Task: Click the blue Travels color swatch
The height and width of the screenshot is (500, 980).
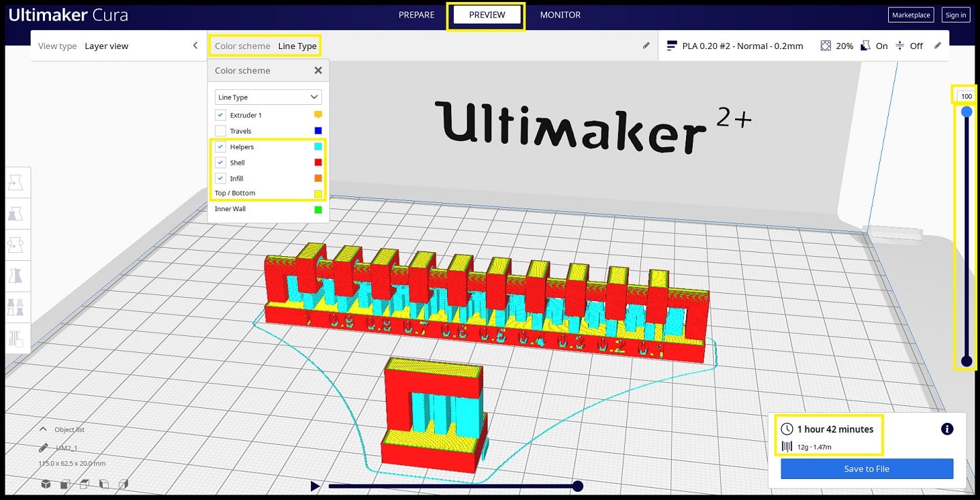Action: 318,131
